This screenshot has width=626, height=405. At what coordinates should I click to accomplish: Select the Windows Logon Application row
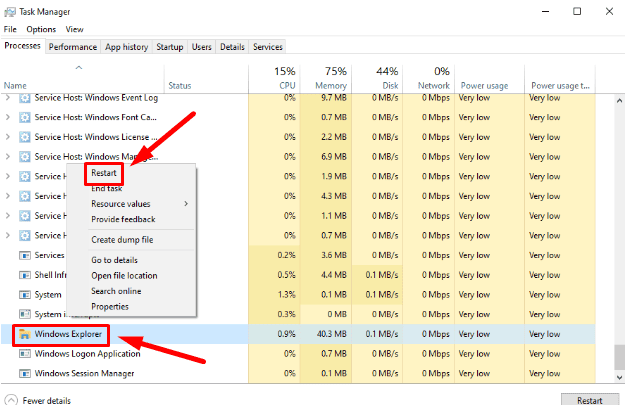point(298,354)
